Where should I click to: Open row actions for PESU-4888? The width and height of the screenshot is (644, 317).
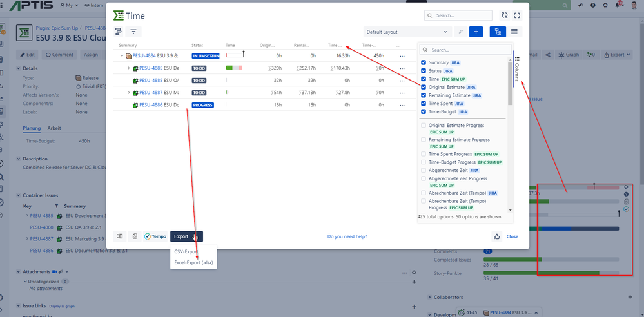[x=402, y=81]
